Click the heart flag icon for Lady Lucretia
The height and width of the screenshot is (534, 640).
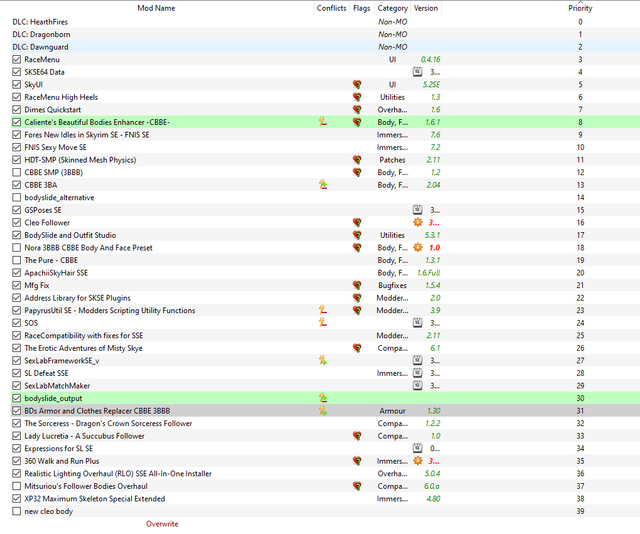click(357, 436)
